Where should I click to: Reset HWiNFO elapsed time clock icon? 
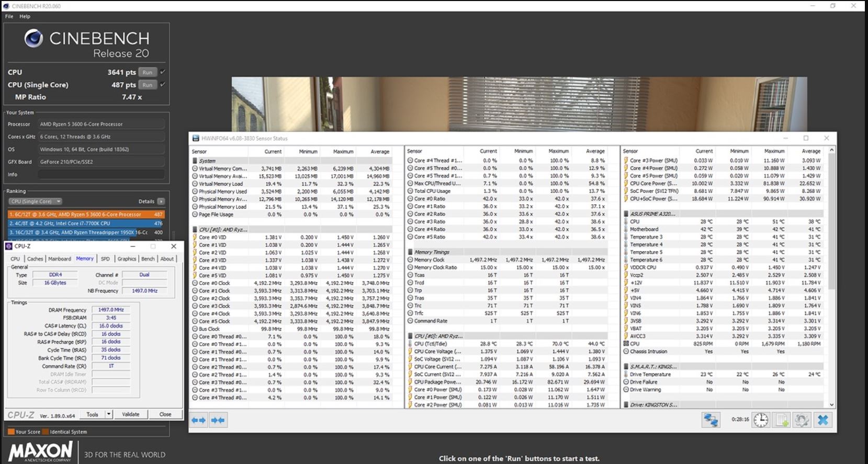[761, 420]
